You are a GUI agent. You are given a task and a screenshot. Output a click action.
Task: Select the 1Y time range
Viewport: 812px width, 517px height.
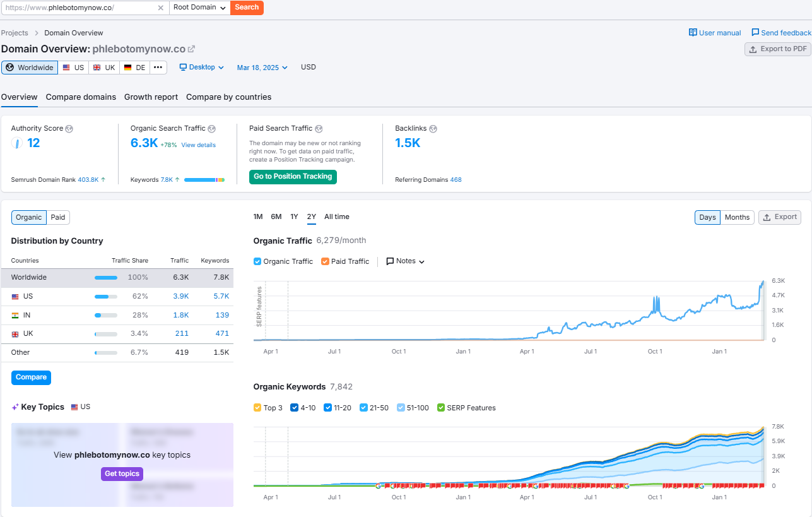(x=294, y=217)
